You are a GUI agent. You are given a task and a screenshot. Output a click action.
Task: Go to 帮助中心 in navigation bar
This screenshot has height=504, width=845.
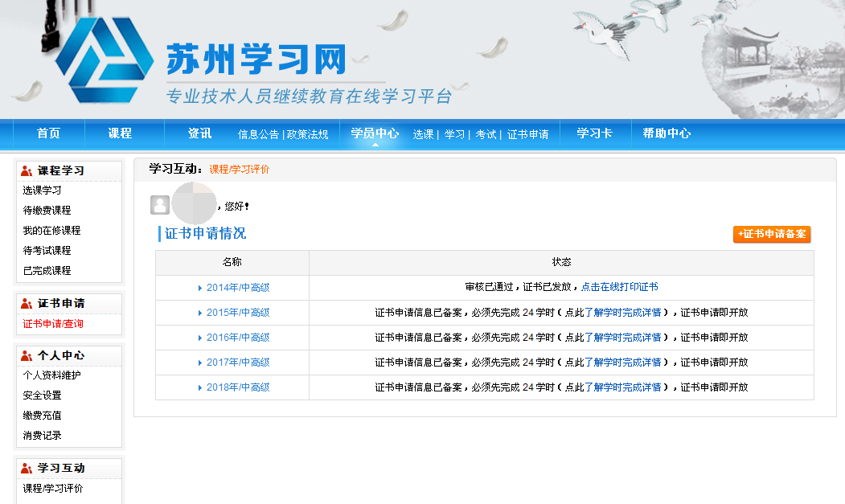tap(667, 133)
